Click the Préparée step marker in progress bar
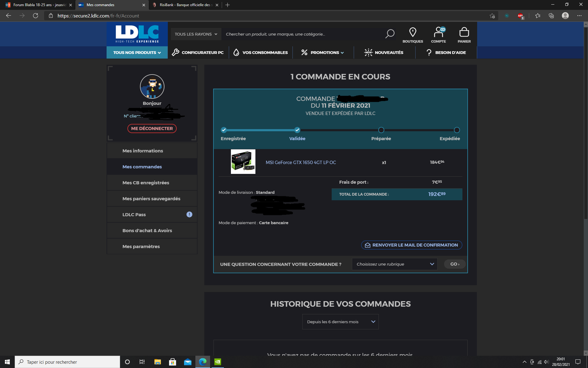Image resolution: width=588 pixels, height=368 pixels. 381,130
